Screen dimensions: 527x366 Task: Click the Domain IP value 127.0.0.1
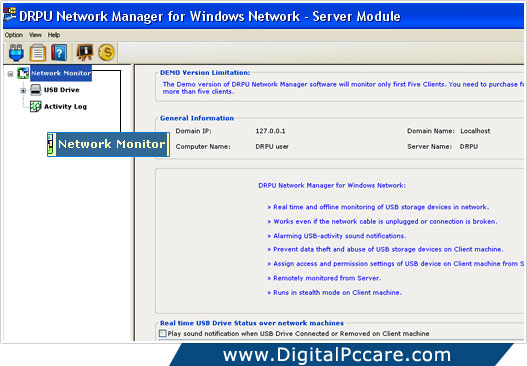(x=270, y=131)
